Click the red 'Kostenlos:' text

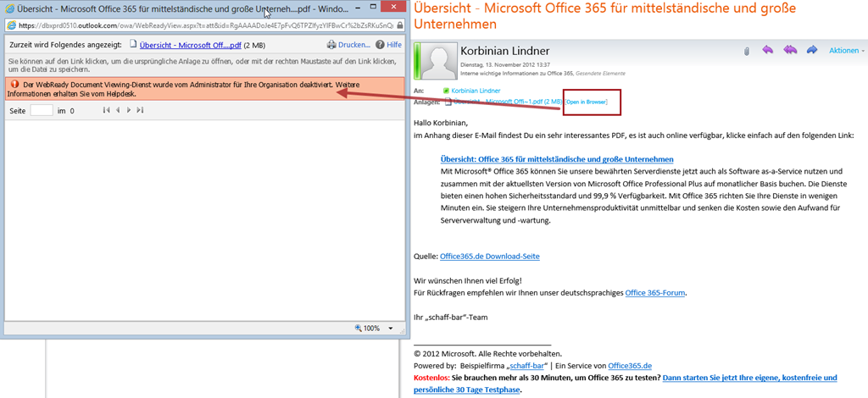point(431,378)
